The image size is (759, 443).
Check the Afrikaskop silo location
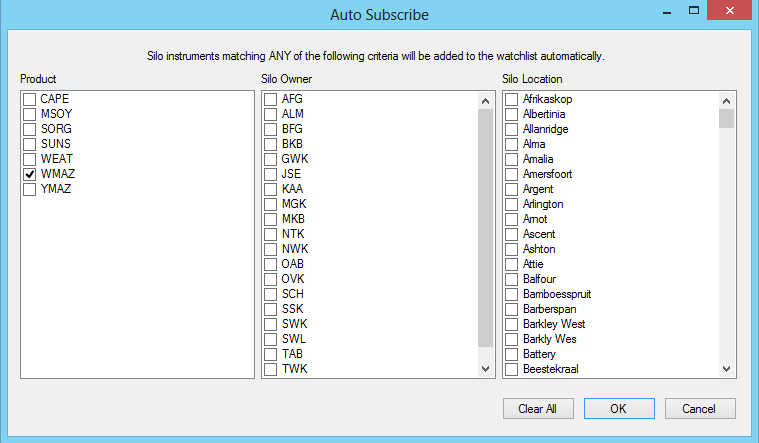tap(512, 99)
